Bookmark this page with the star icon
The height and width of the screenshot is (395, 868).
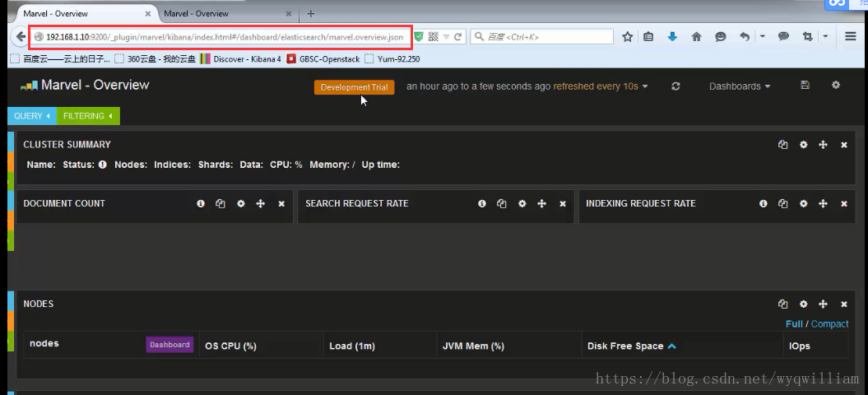point(627,36)
